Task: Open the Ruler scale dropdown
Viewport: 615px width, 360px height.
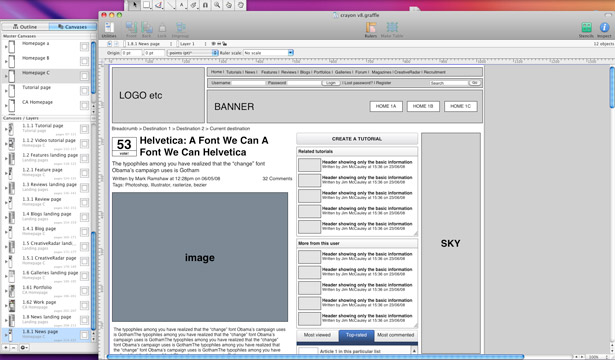Action: pyautogui.click(x=268, y=53)
